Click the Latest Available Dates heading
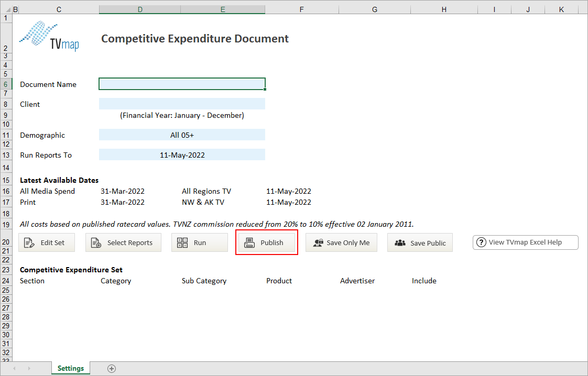The width and height of the screenshot is (588, 376). (x=59, y=180)
